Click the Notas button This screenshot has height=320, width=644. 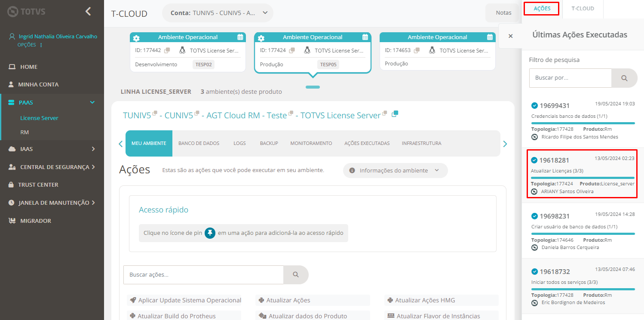click(503, 13)
